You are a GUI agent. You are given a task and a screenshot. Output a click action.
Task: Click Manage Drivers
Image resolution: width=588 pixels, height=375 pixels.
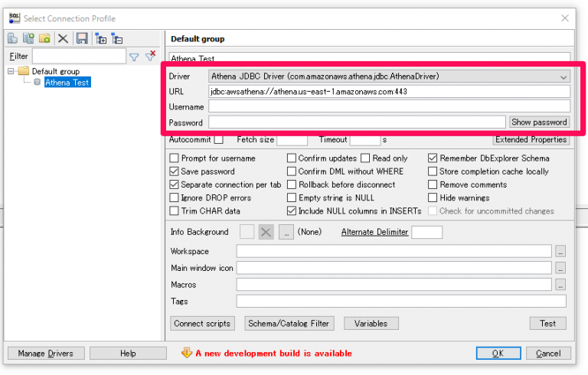(x=46, y=354)
